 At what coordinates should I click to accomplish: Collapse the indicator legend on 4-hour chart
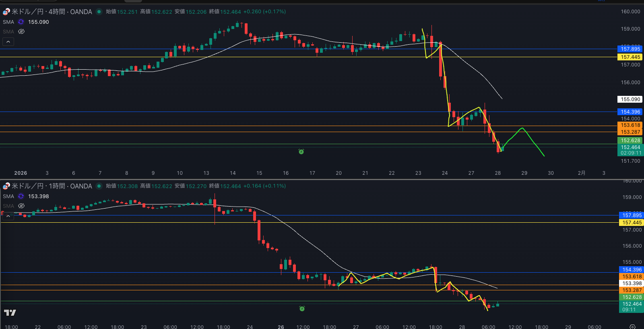point(8,41)
